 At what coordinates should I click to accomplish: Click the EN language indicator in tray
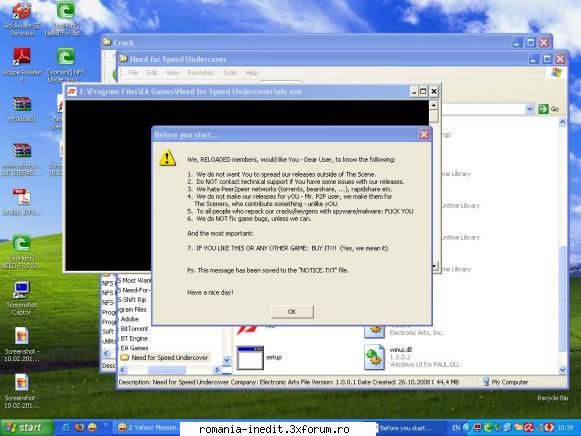(x=456, y=428)
